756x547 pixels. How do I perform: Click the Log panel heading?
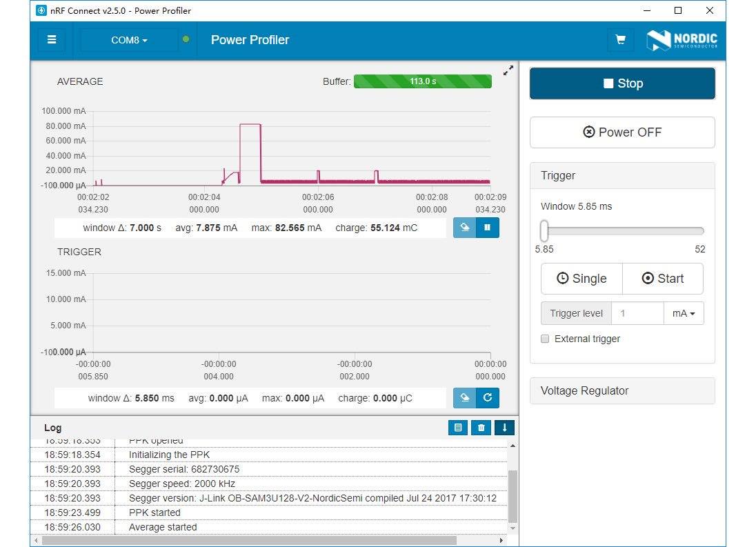coord(52,428)
